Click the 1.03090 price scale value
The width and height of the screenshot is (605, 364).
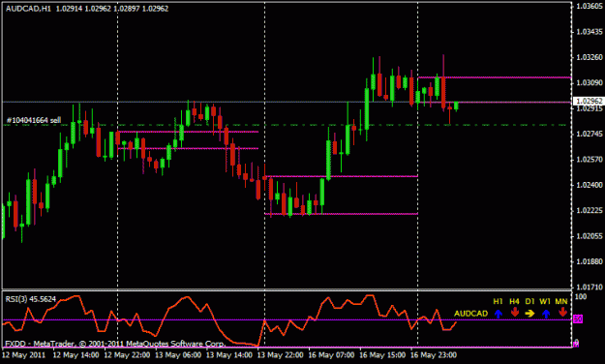[x=590, y=82]
